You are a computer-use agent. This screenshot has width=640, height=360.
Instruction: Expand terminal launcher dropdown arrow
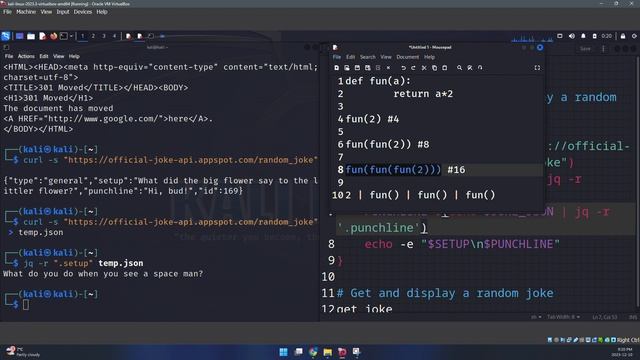click(x=71, y=36)
